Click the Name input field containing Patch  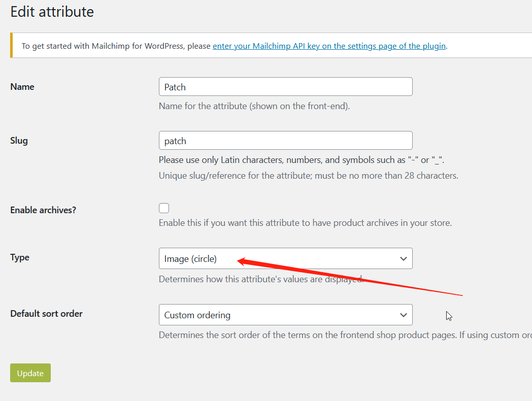286,87
